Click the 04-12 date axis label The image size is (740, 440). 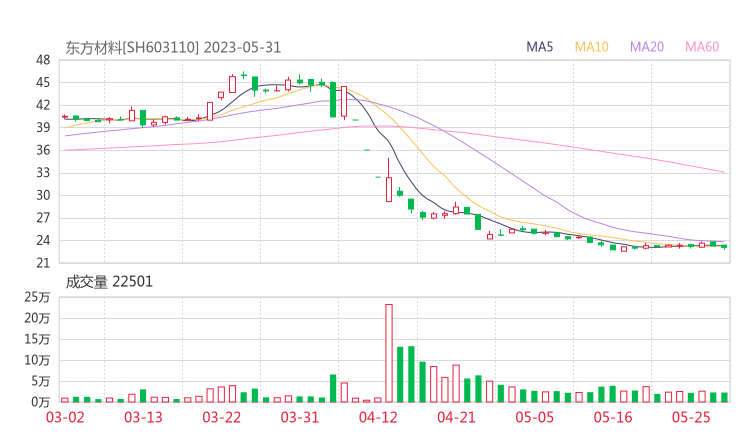coord(378,417)
